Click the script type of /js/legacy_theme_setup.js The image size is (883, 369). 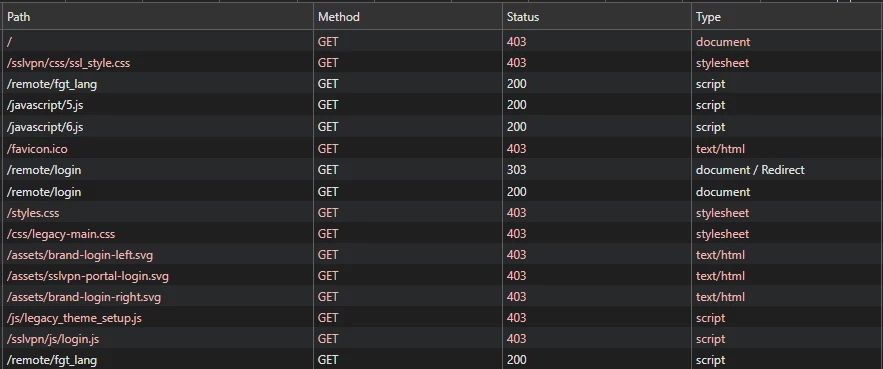pyautogui.click(x=710, y=318)
